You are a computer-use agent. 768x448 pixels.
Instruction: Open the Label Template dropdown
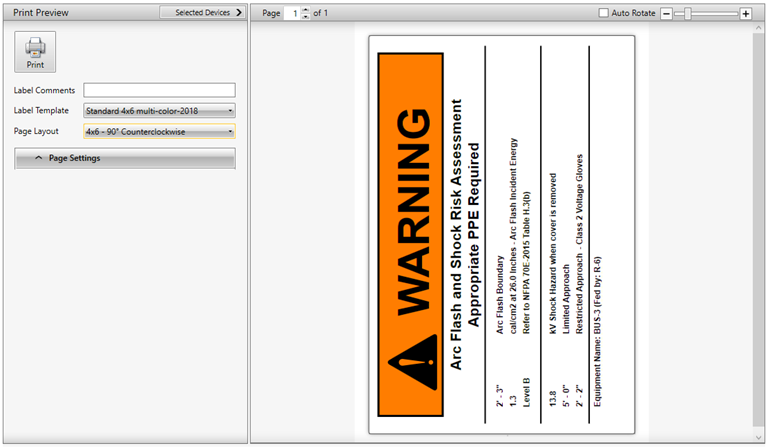(x=160, y=110)
